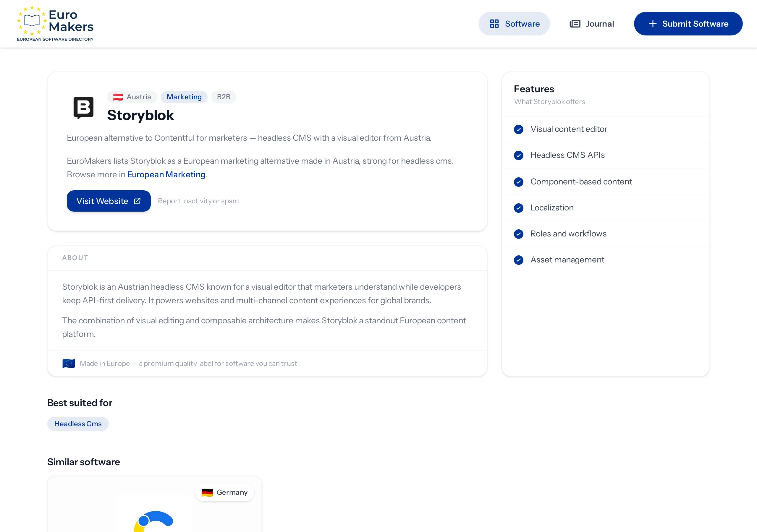This screenshot has height=532, width=757.
Task: Click the EU flag icon in About footer
Action: (x=69, y=363)
